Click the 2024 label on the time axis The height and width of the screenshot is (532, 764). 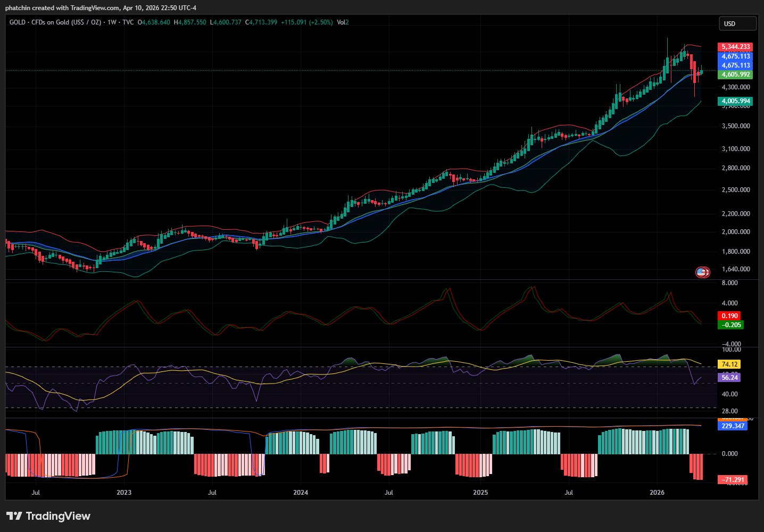pos(301,493)
